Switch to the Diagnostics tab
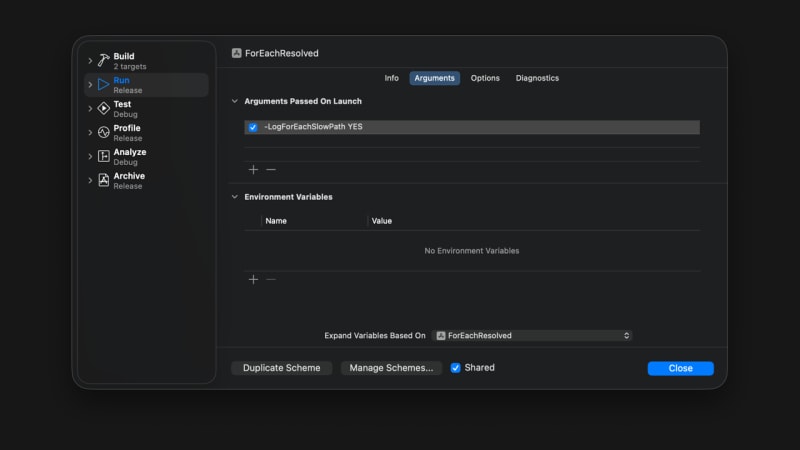Viewport: 800px width, 450px height. tap(537, 78)
